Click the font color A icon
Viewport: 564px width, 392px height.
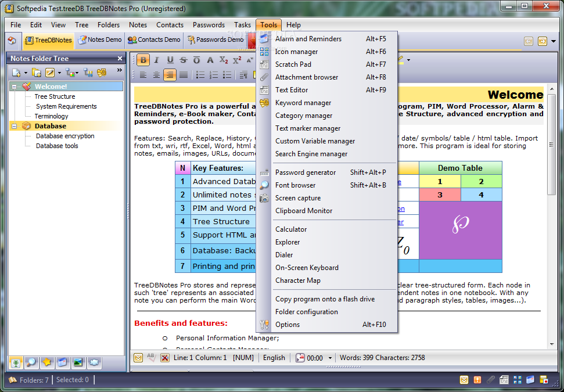click(x=210, y=60)
